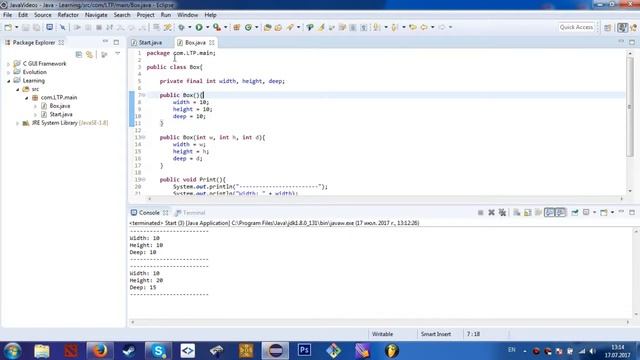The image size is (640, 360).
Task: Open the Navigate menu
Action: pyautogui.click(x=96, y=15)
